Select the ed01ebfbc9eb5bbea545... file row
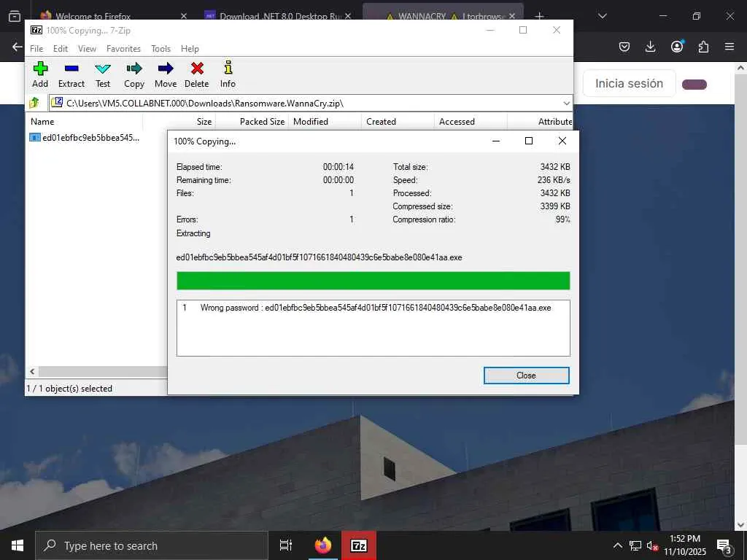 pyautogui.click(x=85, y=138)
